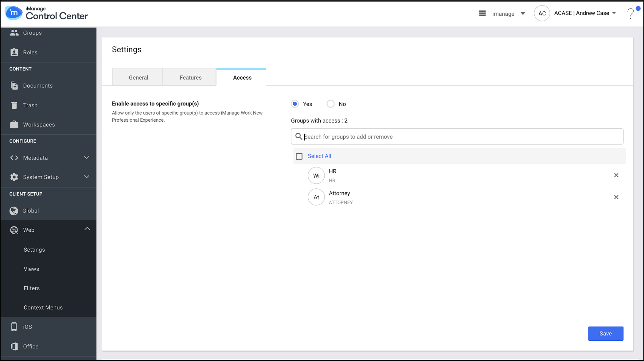Open Workspaces briefcase icon

pyautogui.click(x=14, y=125)
